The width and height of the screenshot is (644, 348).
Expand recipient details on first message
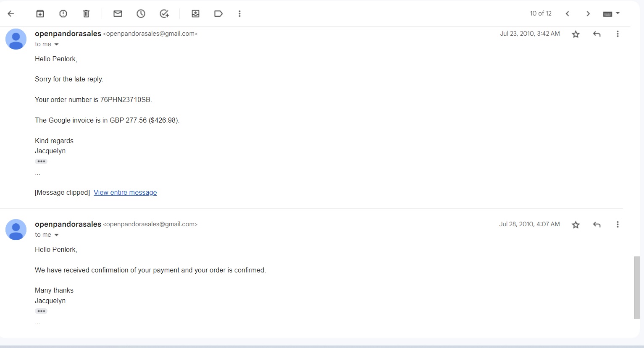56,44
